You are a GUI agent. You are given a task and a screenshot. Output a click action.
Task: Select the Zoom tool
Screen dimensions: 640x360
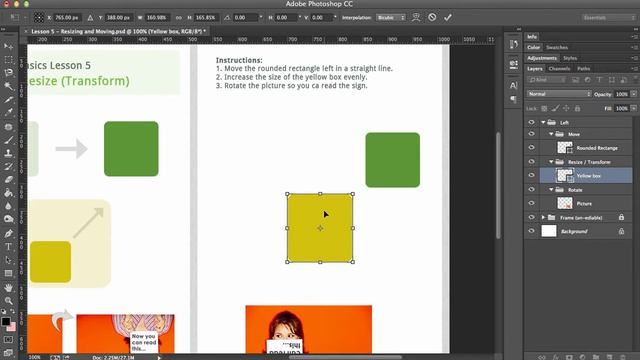point(8,301)
